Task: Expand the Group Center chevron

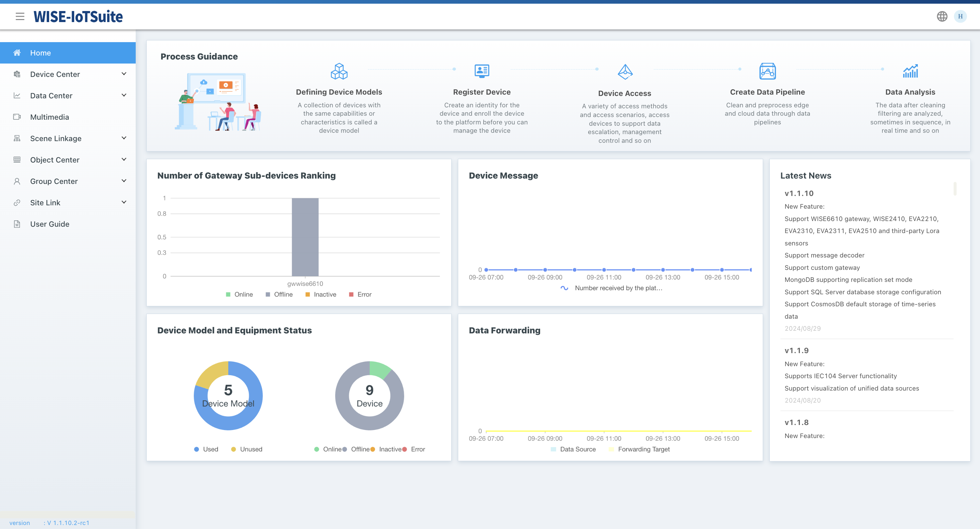Action: click(x=124, y=181)
